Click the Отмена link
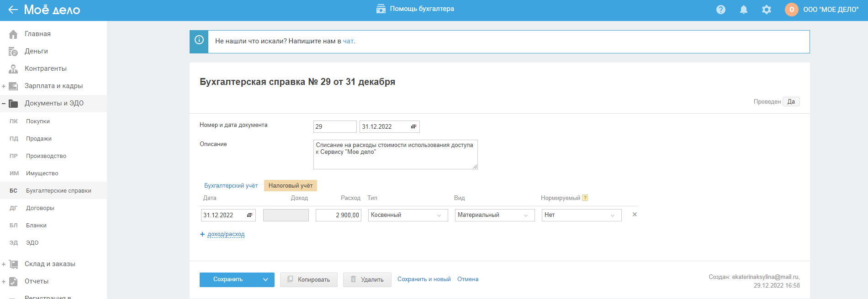The height and width of the screenshot is (299, 868). (x=468, y=279)
